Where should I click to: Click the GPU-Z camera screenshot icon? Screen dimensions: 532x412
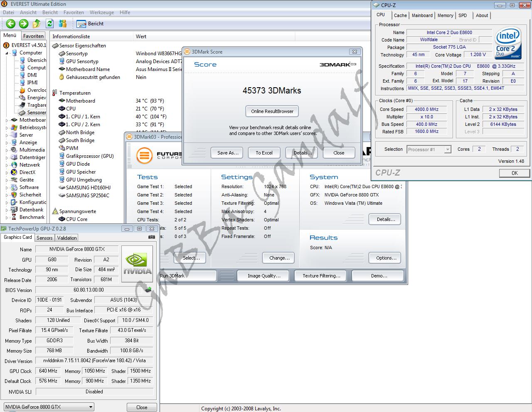(152, 237)
